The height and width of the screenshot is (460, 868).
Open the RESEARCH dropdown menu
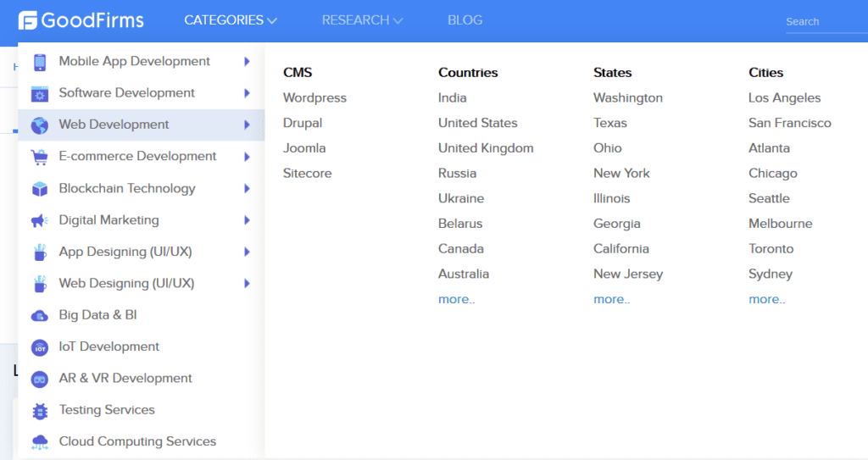(x=362, y=20)
